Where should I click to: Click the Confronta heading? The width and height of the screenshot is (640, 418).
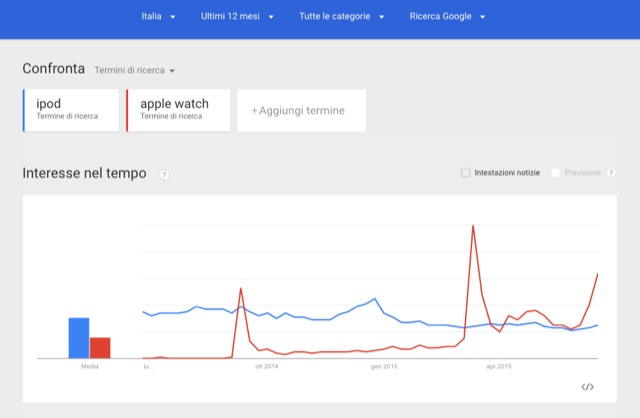[x=53, y=69]
